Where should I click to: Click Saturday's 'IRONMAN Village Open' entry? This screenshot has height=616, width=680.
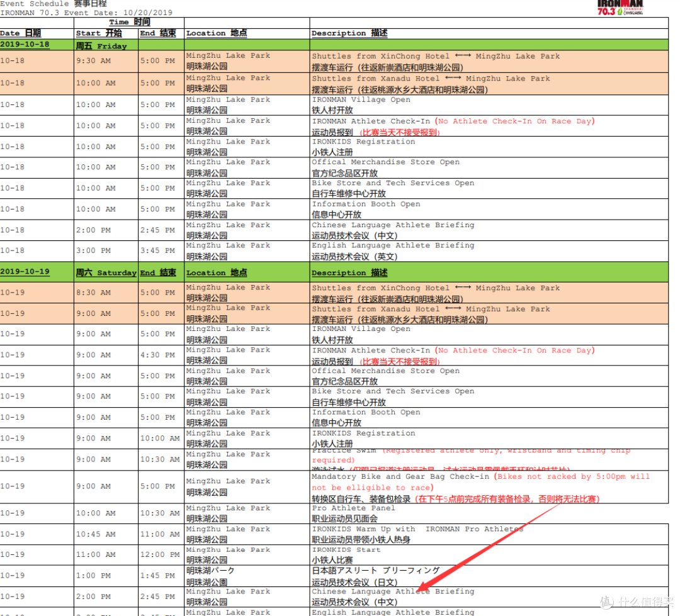coord(361,329)
